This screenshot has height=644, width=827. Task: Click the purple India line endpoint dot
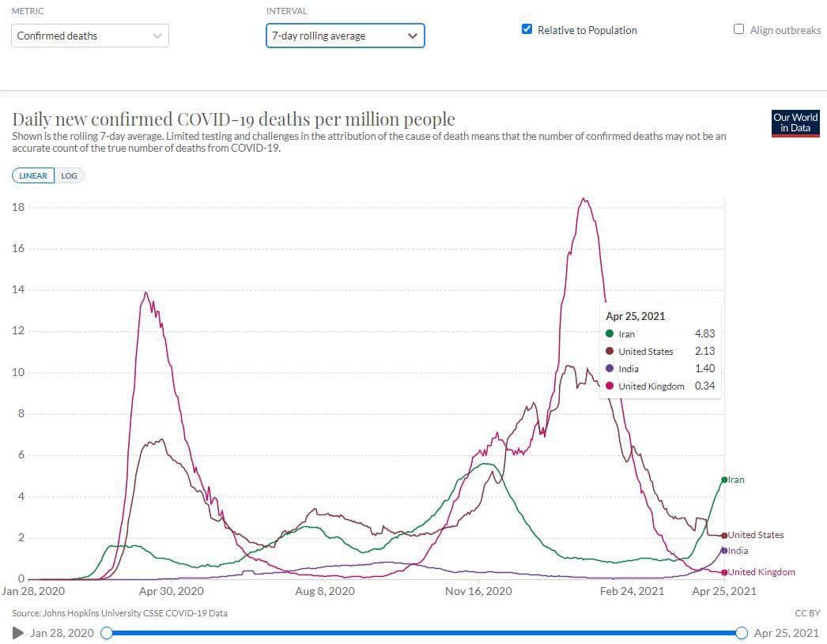pos(724,551)
